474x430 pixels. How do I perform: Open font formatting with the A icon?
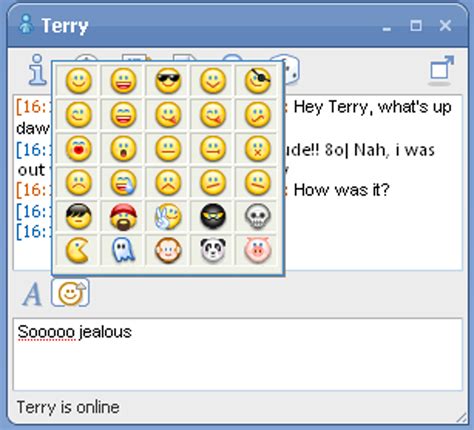point(32,294)
